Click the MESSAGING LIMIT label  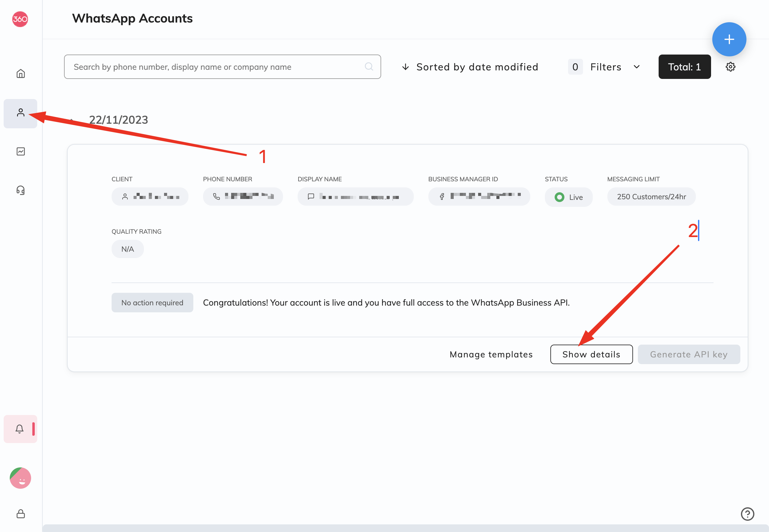[633, 179]
